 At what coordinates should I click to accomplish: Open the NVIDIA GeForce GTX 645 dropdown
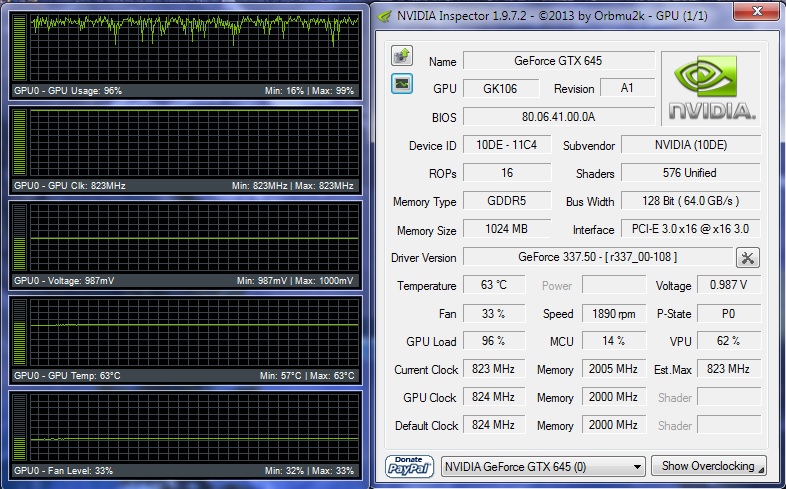click(543, 466)
